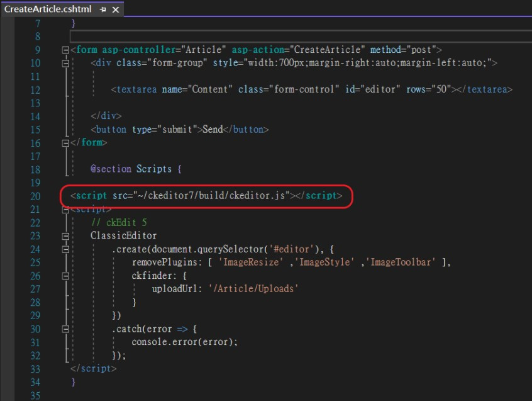Click console.error(error) on line 31
This screenshot has width=532, height=401.
point(182,342)
